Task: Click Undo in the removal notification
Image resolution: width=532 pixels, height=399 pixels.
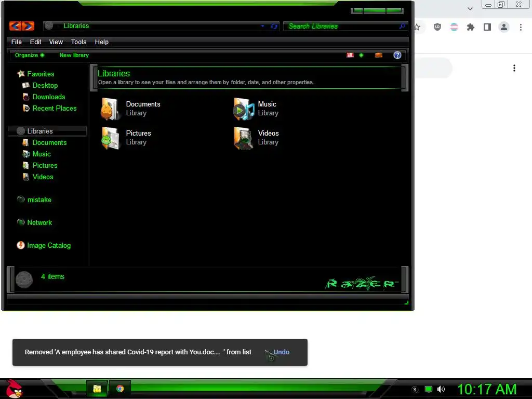Action: [281, 352]
